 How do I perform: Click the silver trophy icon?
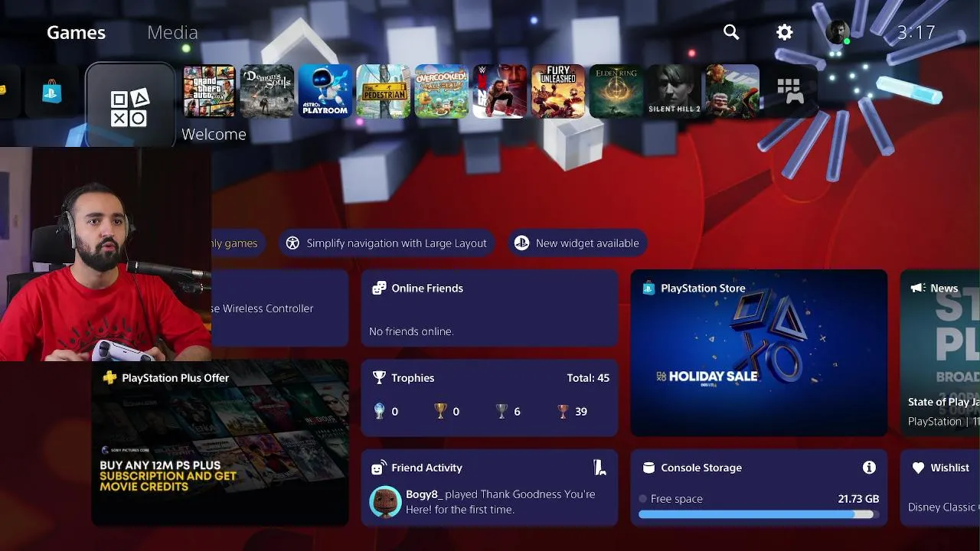[501, 411]
